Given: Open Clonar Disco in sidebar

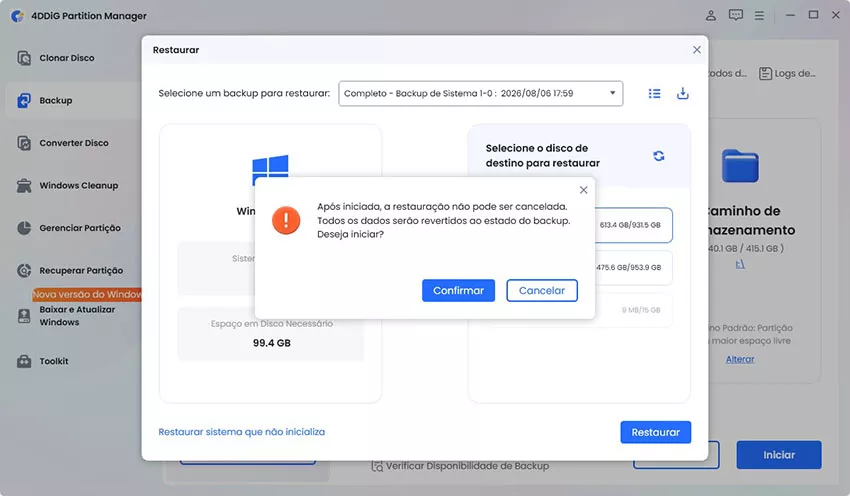Looking at the screenshot, I should (x=67, y=58).
